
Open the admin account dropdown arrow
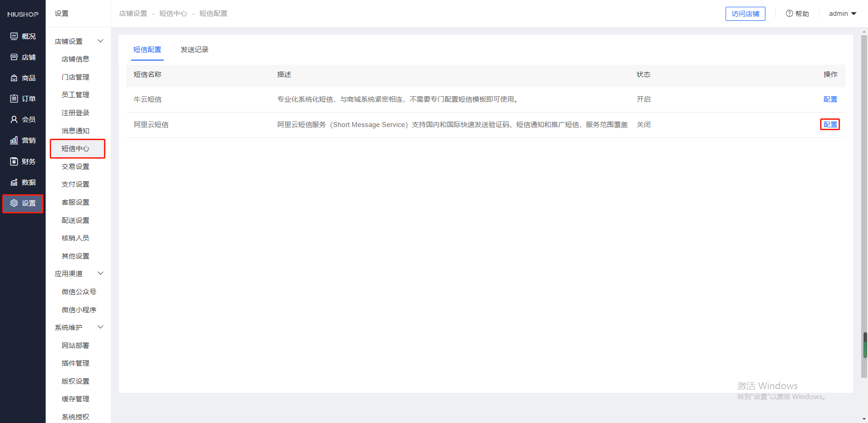pos(854,14)
